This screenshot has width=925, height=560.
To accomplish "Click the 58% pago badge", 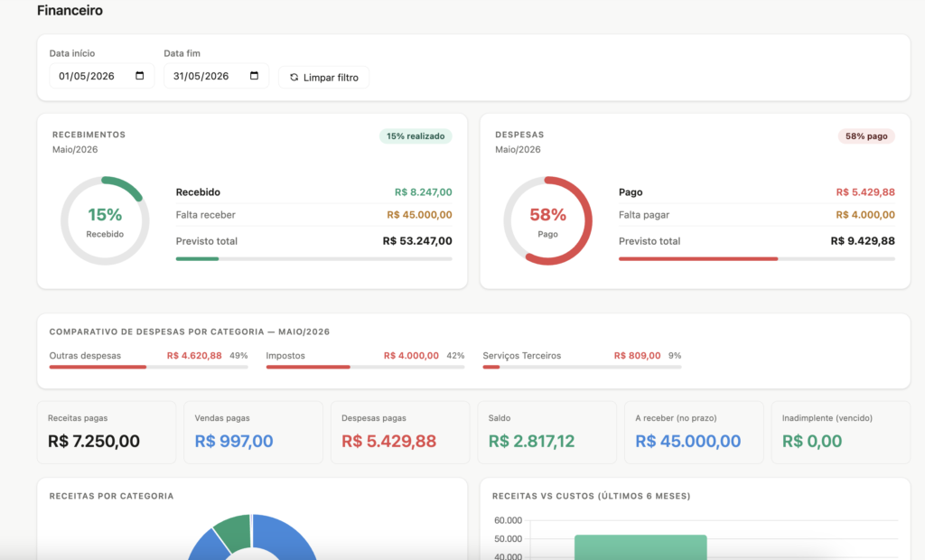I will pos(866,136).
